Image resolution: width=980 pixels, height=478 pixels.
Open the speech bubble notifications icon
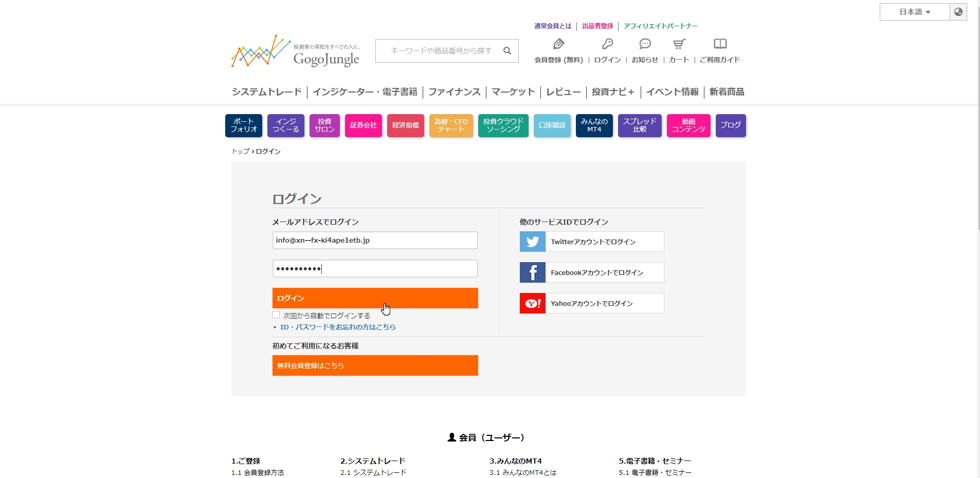coord(645,44)
